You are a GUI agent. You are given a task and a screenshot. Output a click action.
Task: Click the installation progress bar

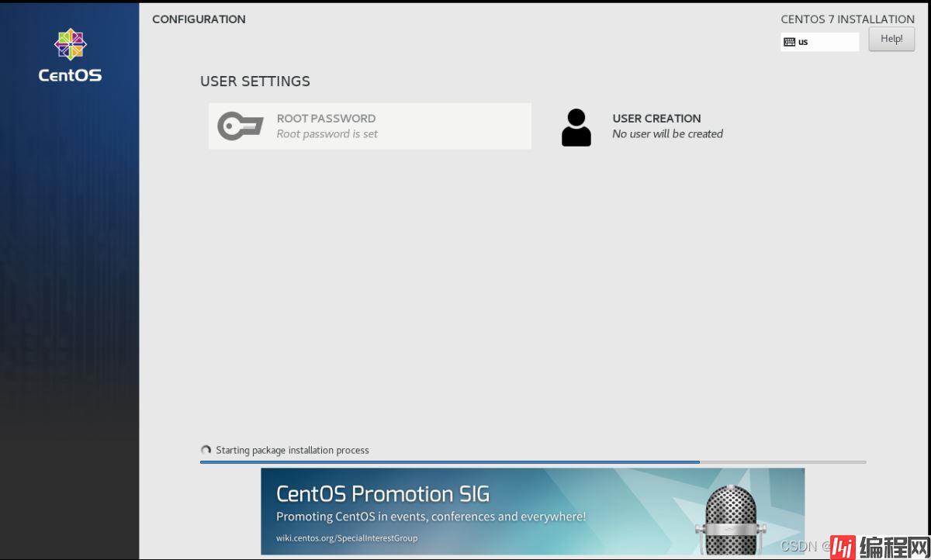coord(532,462)
